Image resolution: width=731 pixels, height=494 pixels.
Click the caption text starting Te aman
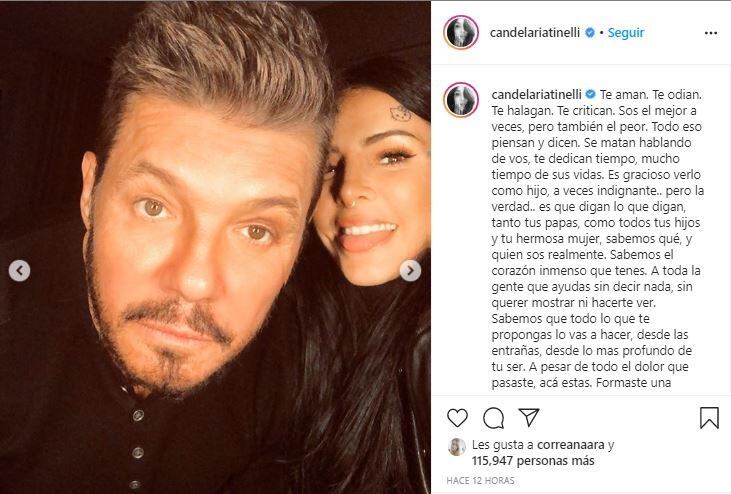(598, 239)
